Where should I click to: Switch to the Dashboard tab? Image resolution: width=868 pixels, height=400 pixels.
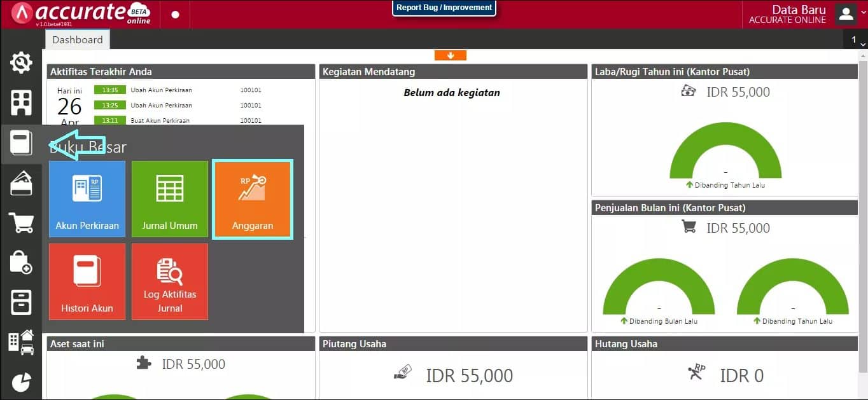point(77,39)
